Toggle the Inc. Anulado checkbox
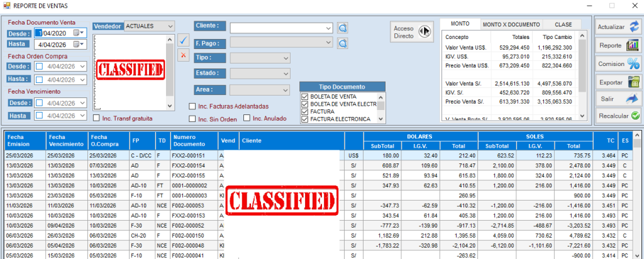The width and height of the screenshot is (644, 259). point(247,118)
